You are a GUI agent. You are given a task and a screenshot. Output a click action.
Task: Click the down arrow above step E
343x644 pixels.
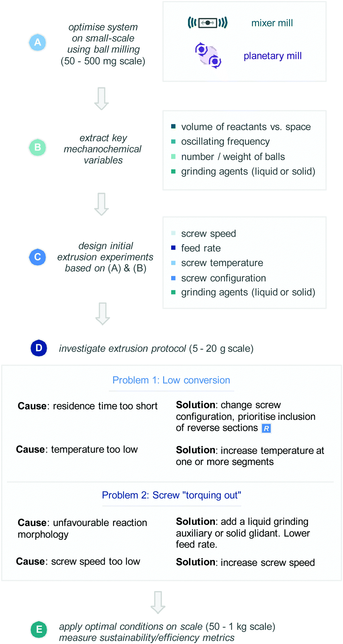pos(158,602)
